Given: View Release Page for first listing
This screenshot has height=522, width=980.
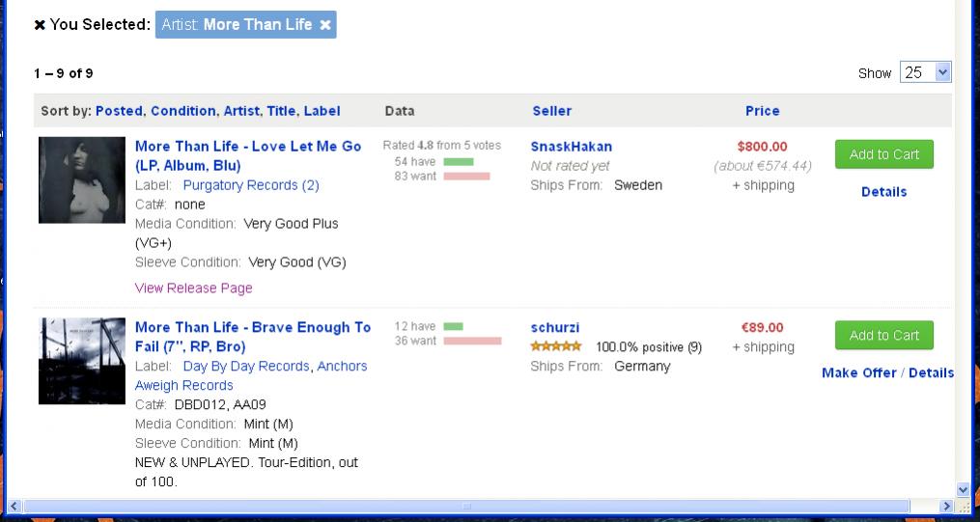Looking at the screenshot, I should click(x=194, y=288).
